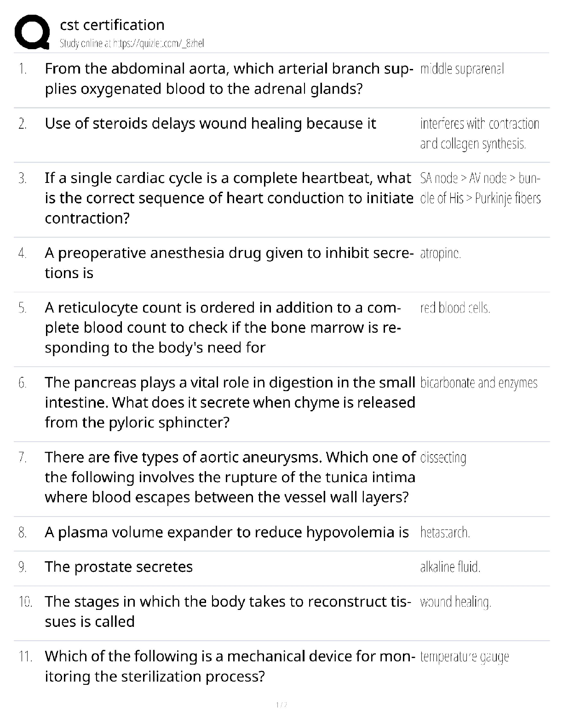Open the quizlet.com study online link

(132, 44)
